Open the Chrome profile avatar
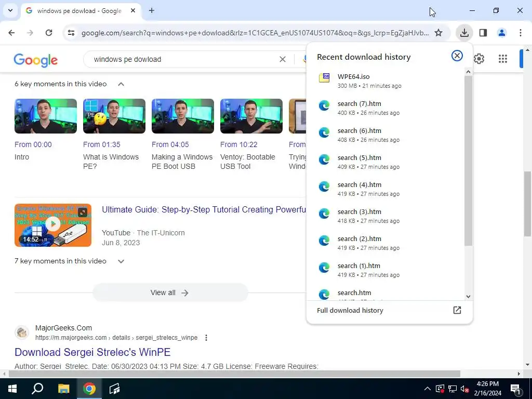Image resolution: width=532 pixels, height=399 pixels. tap(501, 33)
